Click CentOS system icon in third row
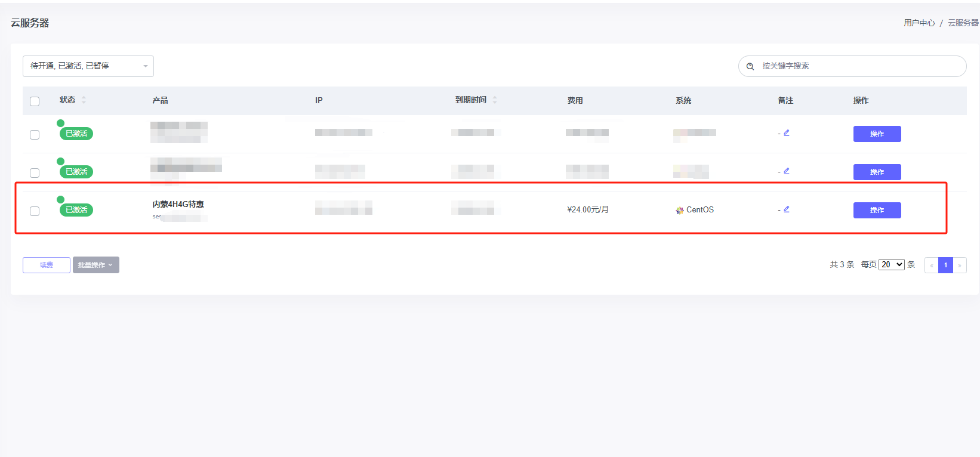Screen dimensions: 980x457 click(x=680, y=210)
